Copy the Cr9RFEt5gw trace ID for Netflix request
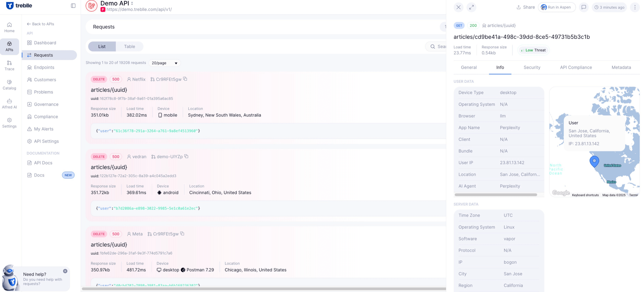The height and width of the screenshot is (292, 644). point(185,79)
